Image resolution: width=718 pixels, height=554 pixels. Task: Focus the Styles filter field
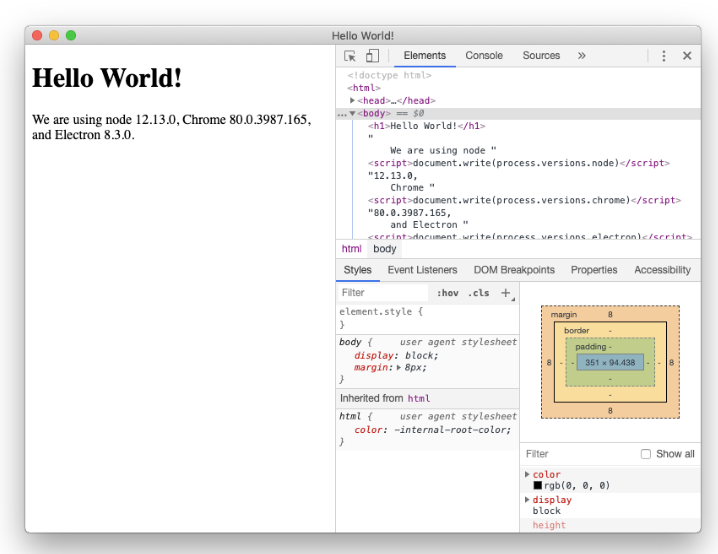click(383, 293)
